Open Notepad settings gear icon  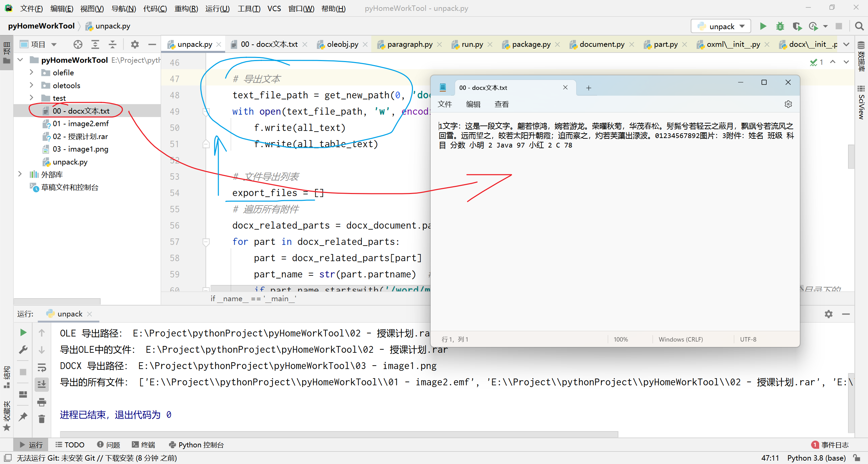pyautogui.click(x=788, y=104)
